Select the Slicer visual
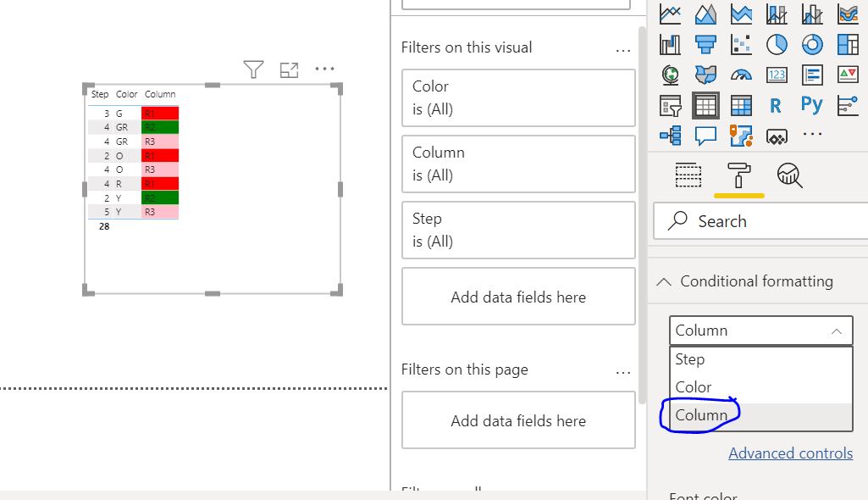Viewport: 868px width, 500px height. pyautogui.click(x=670, y=105)
